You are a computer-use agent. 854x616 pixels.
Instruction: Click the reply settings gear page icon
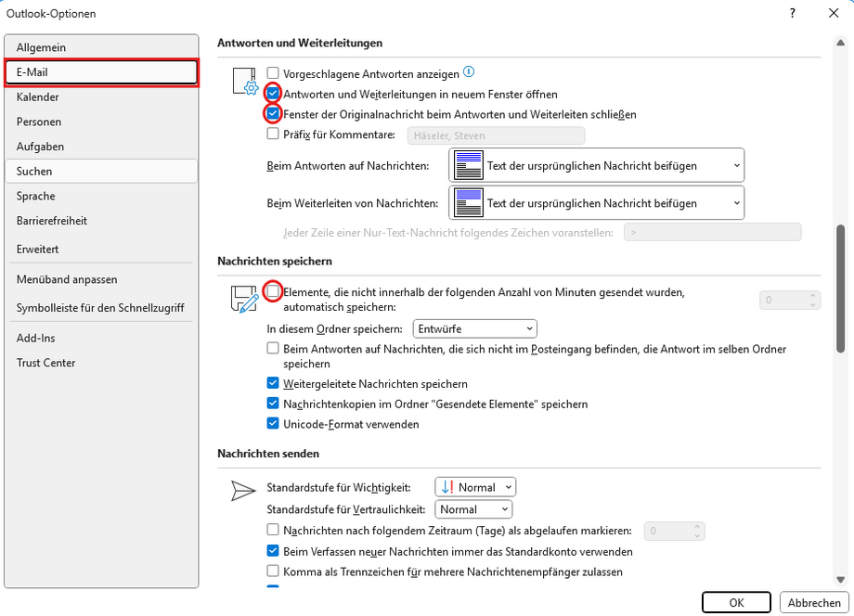pyautogui.click(x=245, y=82)
